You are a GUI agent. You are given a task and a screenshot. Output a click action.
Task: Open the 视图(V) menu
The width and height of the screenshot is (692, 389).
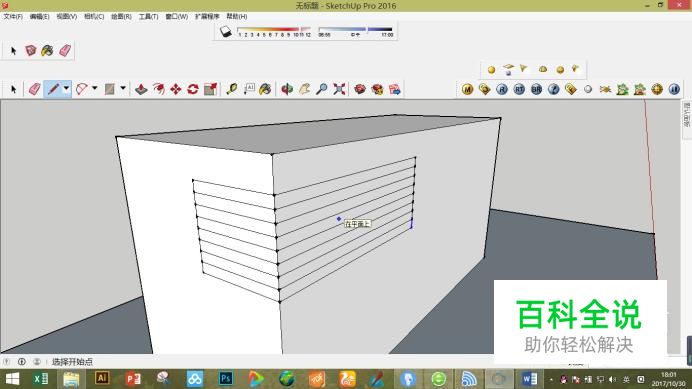coord(67,16)
